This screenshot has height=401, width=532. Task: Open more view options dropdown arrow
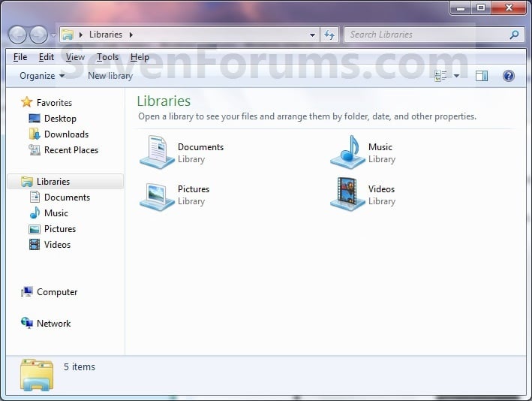click(456, 76)
